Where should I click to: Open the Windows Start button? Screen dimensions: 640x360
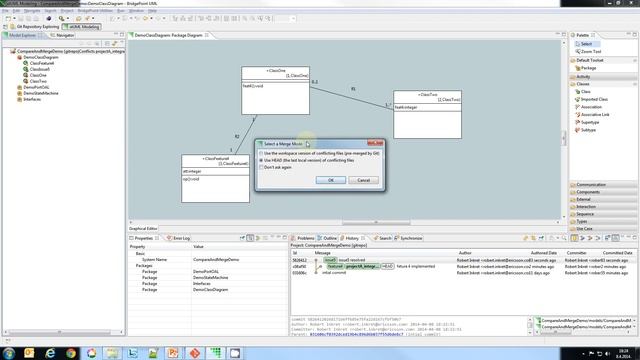coord(8,353)
